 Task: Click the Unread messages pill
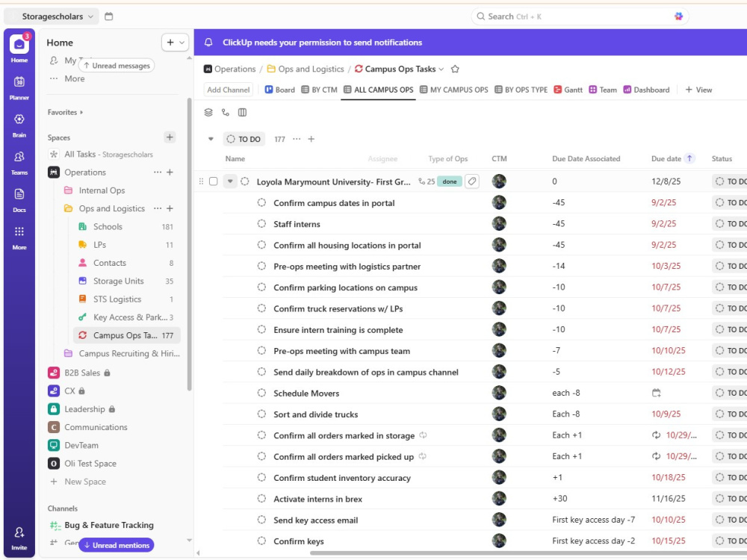[x=117, y=66]
